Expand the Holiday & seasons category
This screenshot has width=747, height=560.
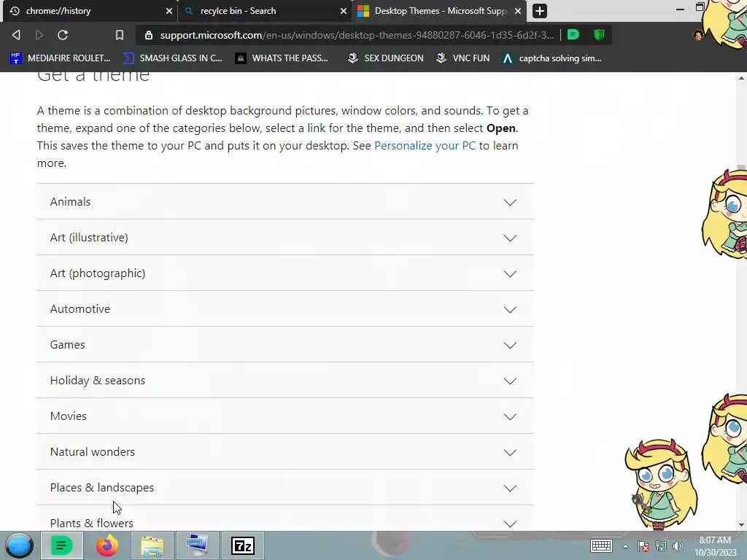click(285, 381)
